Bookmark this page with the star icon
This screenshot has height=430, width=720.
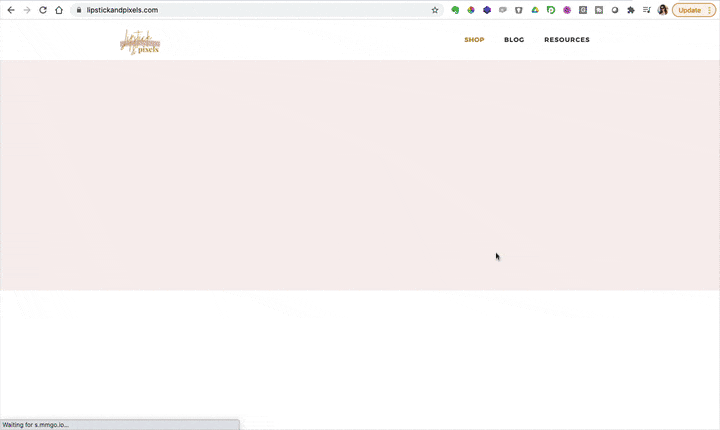pos(435,10)
